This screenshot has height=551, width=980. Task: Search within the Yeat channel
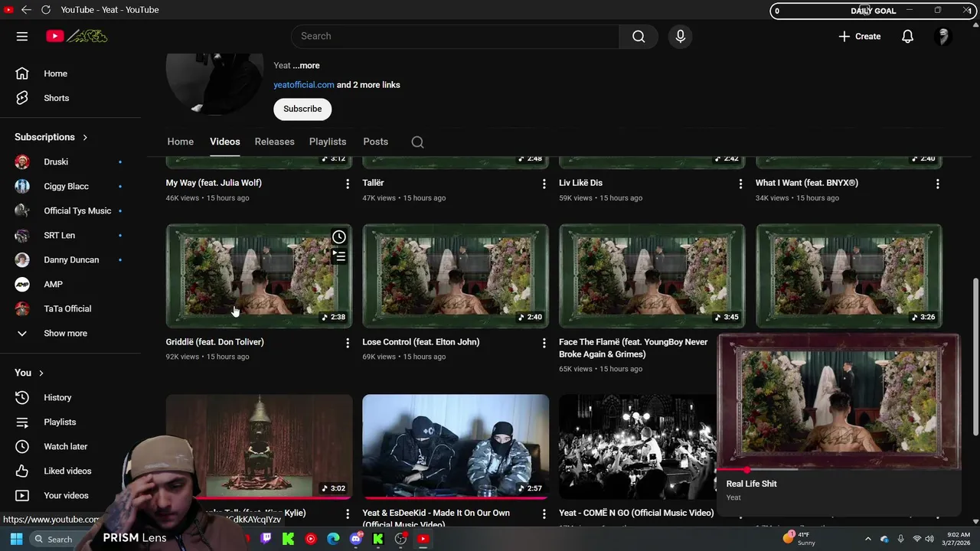(417, 142)
